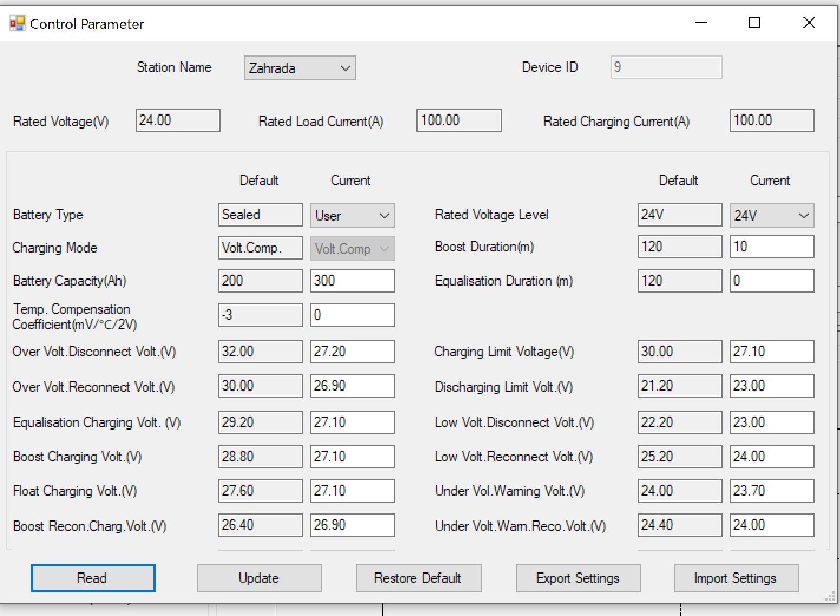Click Restore Default button
Image resolution: width=840 pixels, height=616 pixels.
[x=418, y=578]
